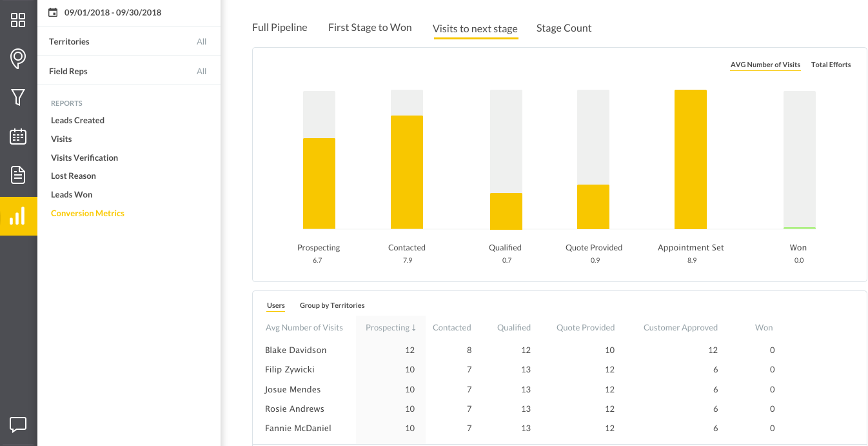Open the document notes icon

18,175
